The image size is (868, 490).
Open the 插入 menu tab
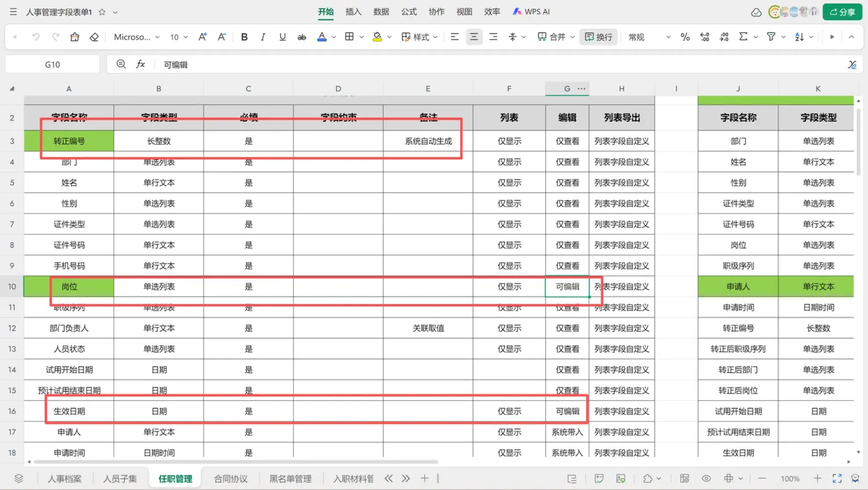[353, 12]
